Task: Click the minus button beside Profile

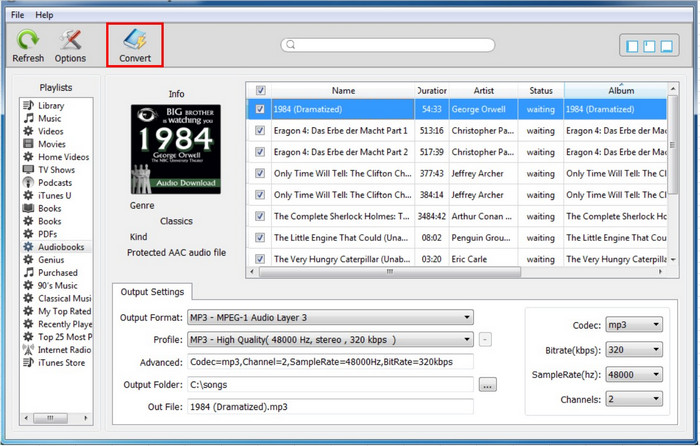Action: pos(485,340)
